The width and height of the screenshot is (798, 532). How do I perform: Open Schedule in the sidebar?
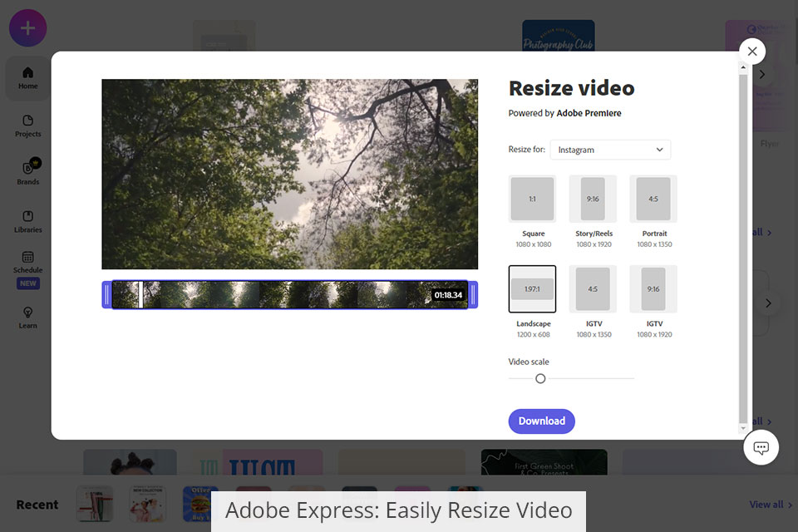tap(28, 262)
